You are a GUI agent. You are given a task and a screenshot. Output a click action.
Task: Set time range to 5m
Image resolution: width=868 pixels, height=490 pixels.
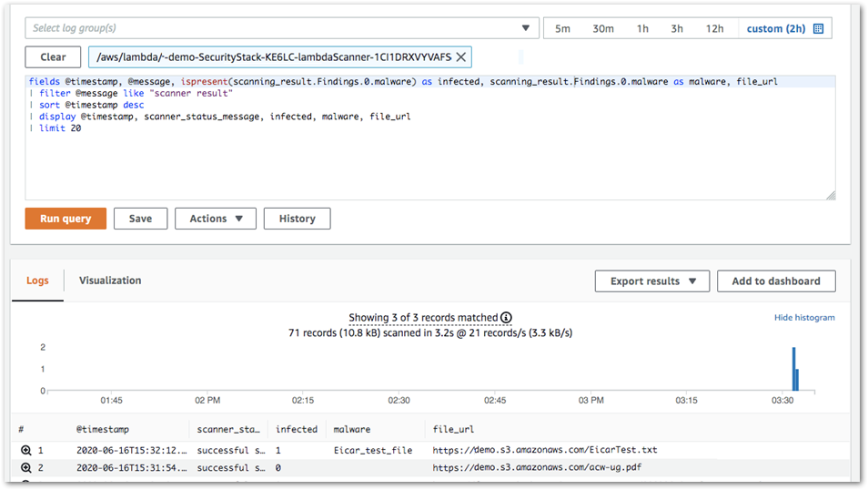[562, 28]
